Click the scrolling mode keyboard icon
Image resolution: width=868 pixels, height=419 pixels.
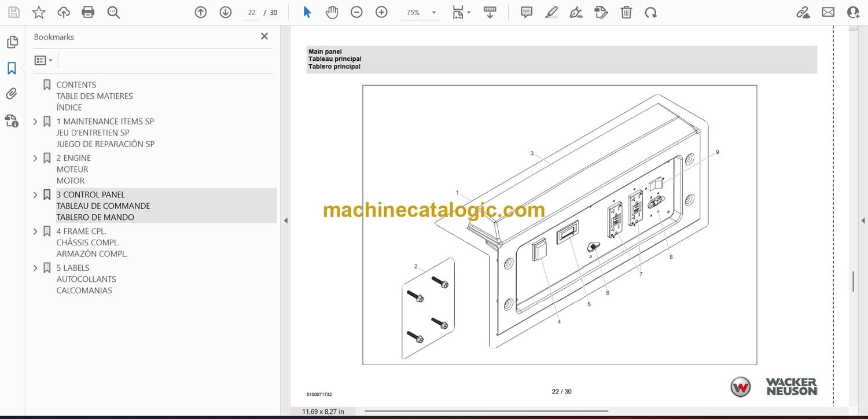point(490,12)
